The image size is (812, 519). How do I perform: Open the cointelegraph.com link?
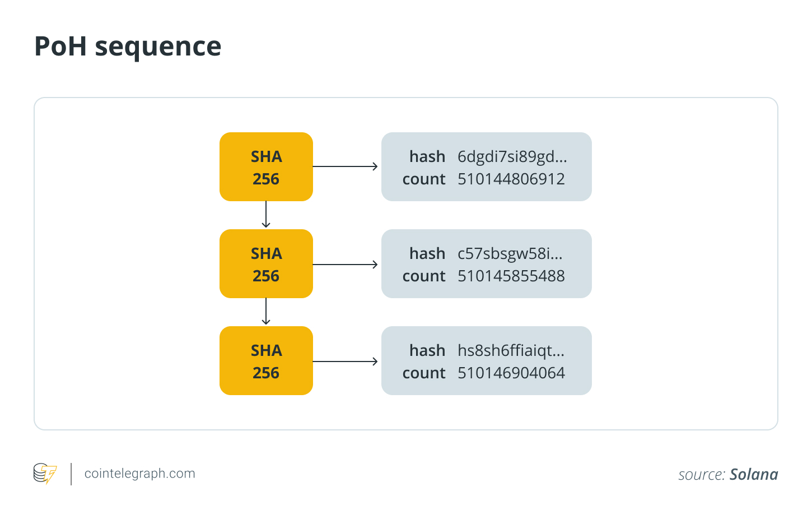click(x=140, y=474)
